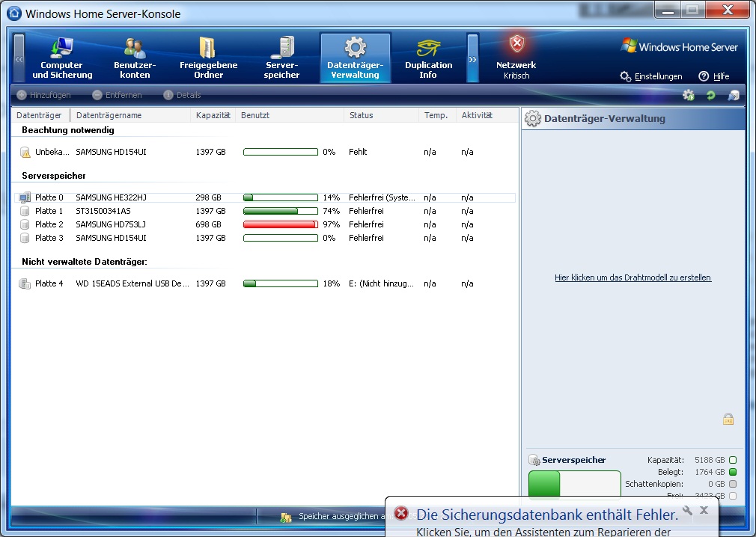Click the 14% usage bar of Platte 0
Viewport: 756px width, 537px height.
click(x=281, y=197)
